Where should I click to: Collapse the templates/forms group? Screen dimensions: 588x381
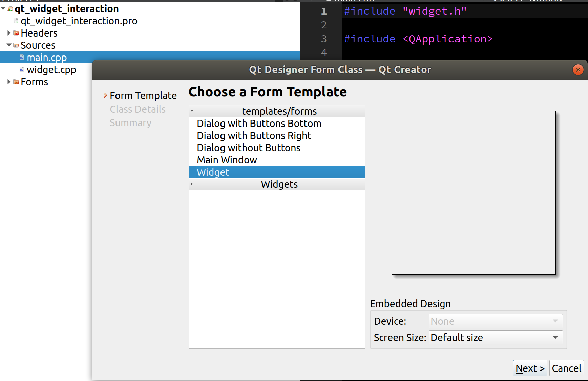click(x=192, y=111)
